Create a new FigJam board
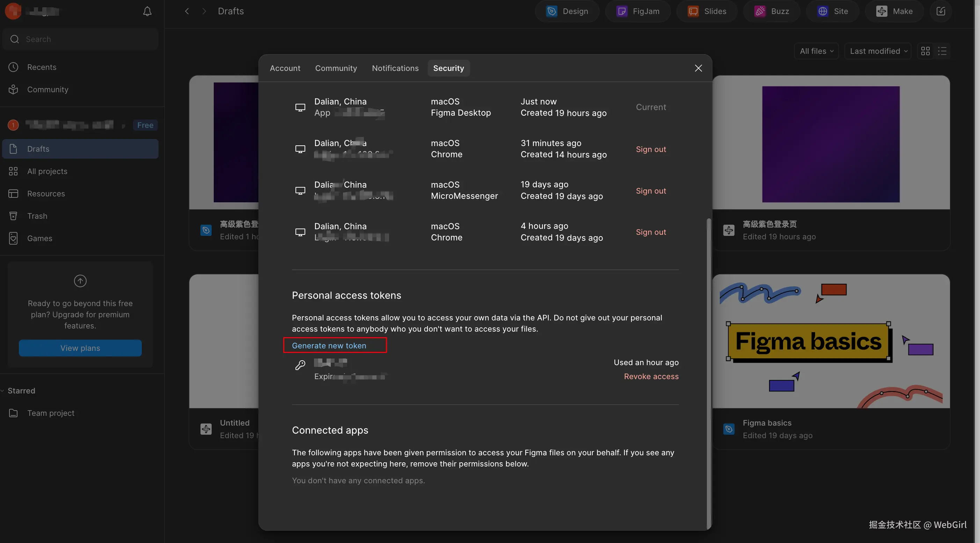 pyautogui.click(x=638, y=12)
